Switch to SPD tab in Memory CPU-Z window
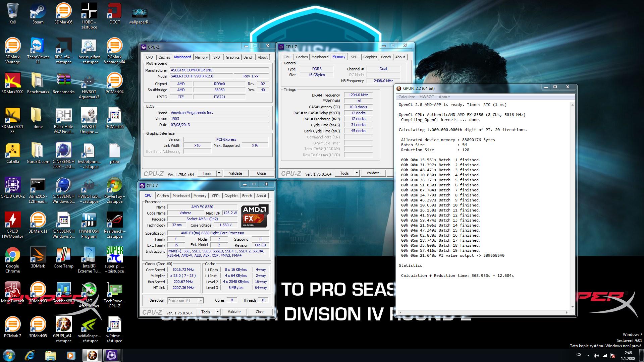The image size is (644, 362). (x=354, y=57)
